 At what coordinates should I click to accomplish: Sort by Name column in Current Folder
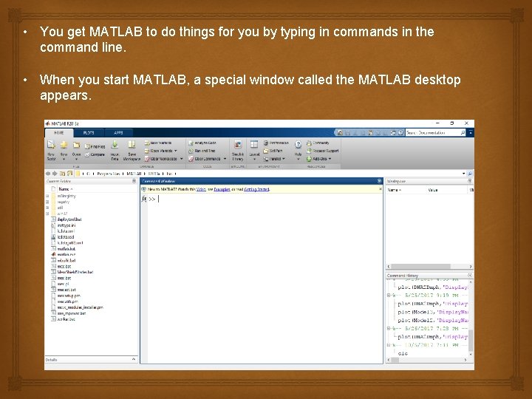click(64, 189)
